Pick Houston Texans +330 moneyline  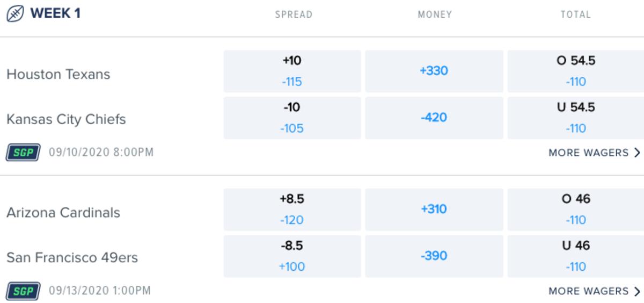click(434, 71)
